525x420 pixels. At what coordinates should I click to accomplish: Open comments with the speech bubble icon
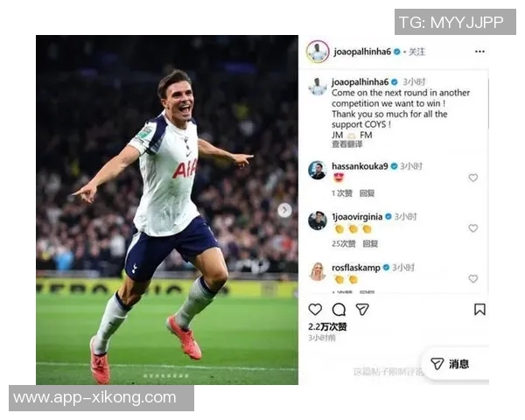pyautogui.click(x=339, y=310)
